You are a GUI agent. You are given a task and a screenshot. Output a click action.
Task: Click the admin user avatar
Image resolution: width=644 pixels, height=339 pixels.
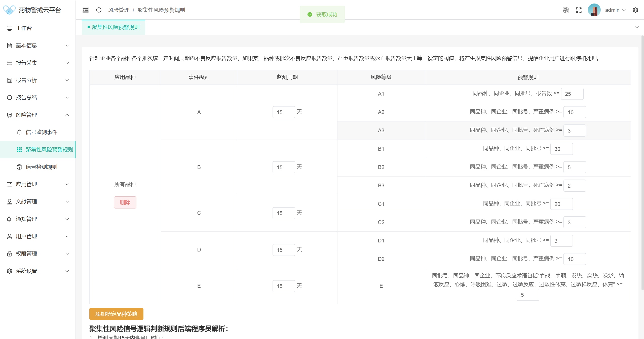[594, 10]
